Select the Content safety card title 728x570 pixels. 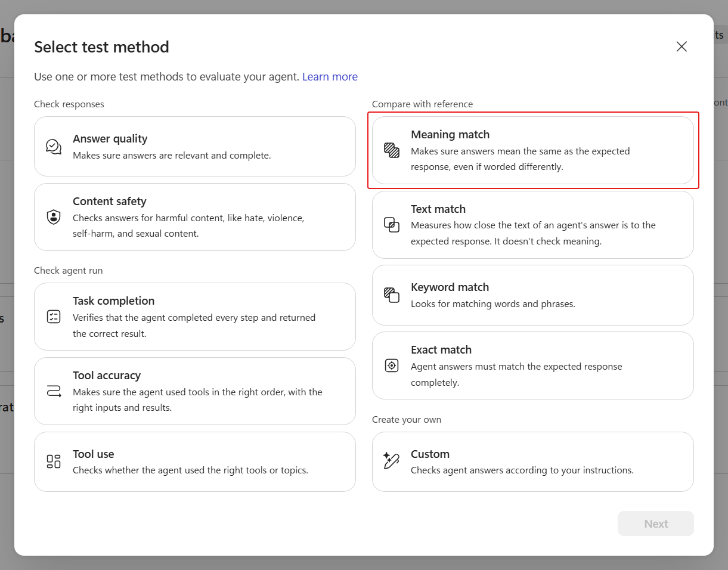click(109, 202)
